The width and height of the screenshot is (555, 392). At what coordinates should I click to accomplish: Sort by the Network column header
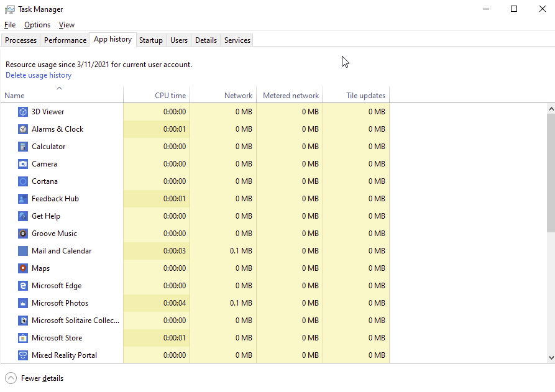click(x=223, y=94)
